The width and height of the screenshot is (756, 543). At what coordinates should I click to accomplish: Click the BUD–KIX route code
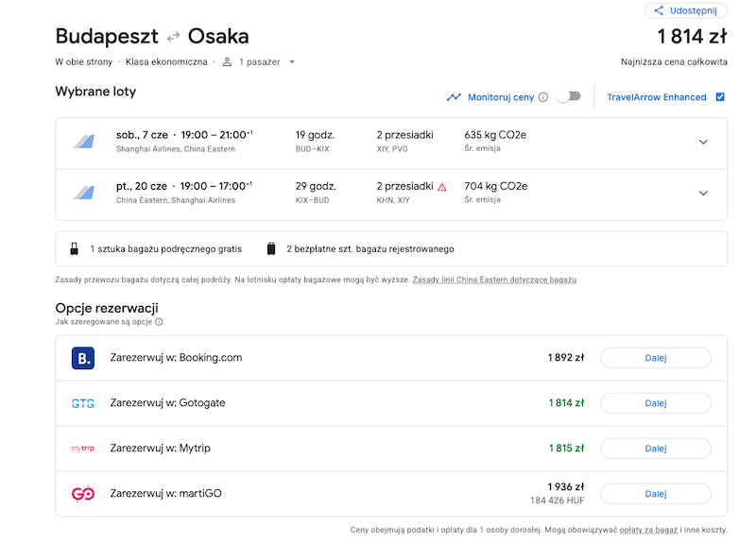(x=313, y=149)
